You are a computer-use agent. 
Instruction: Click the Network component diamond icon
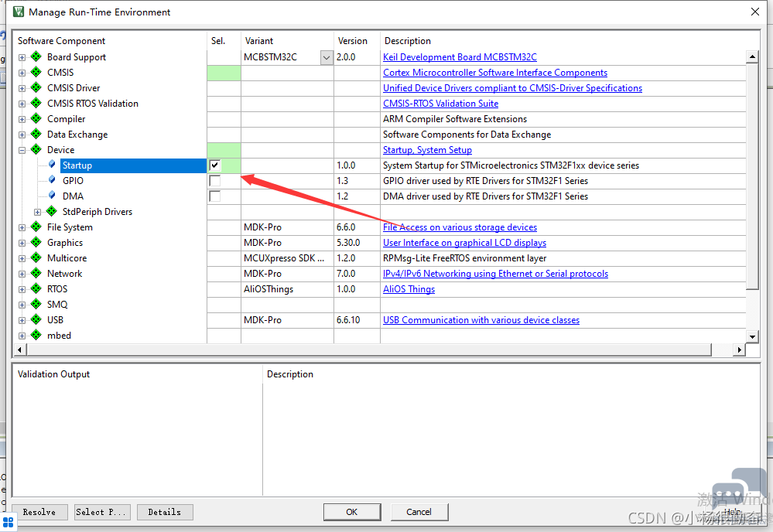(36, 273)
